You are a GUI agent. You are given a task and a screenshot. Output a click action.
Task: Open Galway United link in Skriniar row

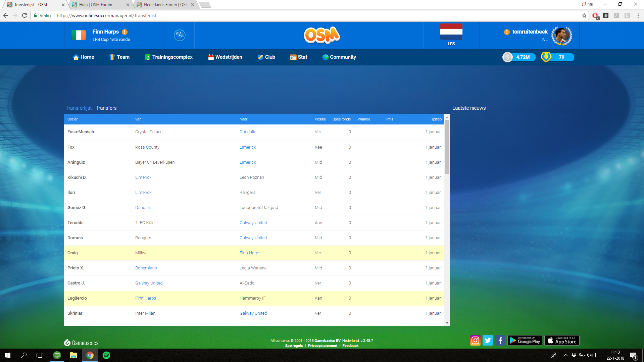click(253, 313)
